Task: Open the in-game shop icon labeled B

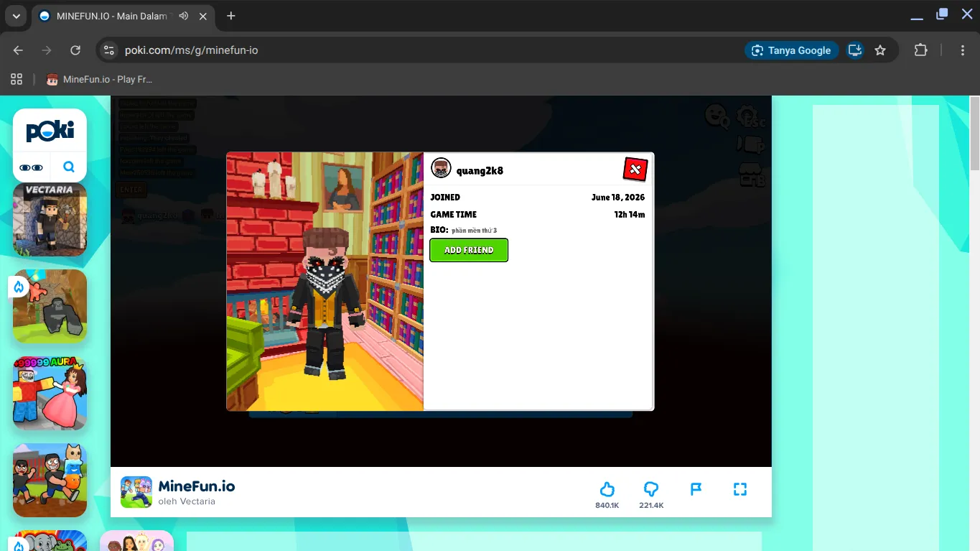Action: point(752,175)
